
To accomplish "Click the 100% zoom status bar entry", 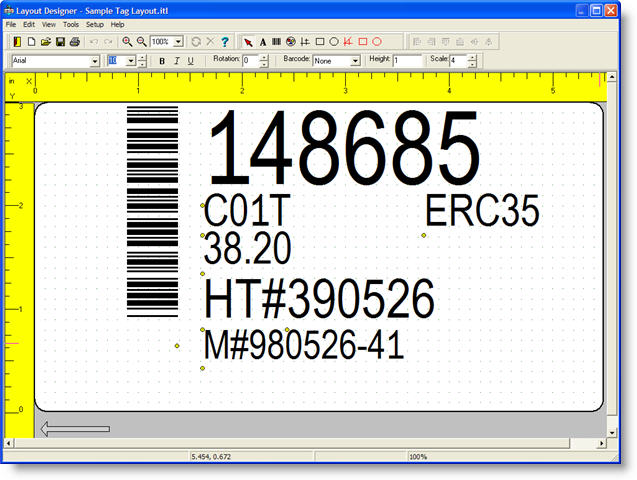I will tap(418, 457).
